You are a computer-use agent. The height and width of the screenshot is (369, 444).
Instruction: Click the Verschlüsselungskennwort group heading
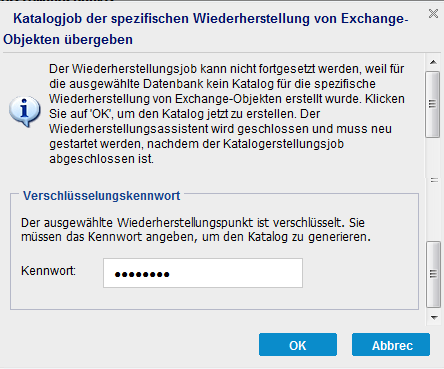[x=101, y=196]
